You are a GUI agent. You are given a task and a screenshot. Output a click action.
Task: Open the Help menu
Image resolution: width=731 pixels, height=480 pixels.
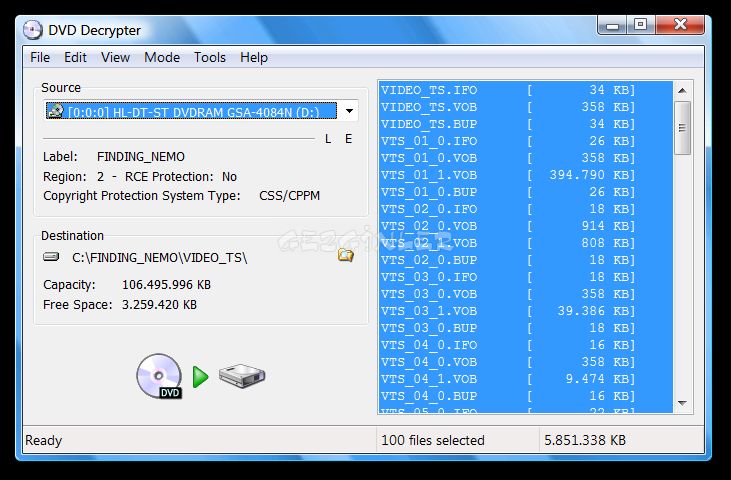point(254,57)
